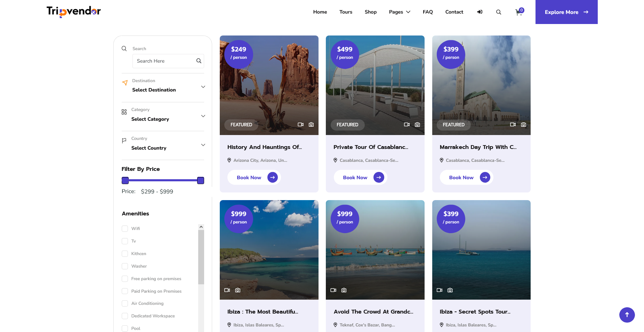Click the arrow circle beside Book Now for History And Hauntings
This screenshot has height=332, width=644.
coord(273,177)
